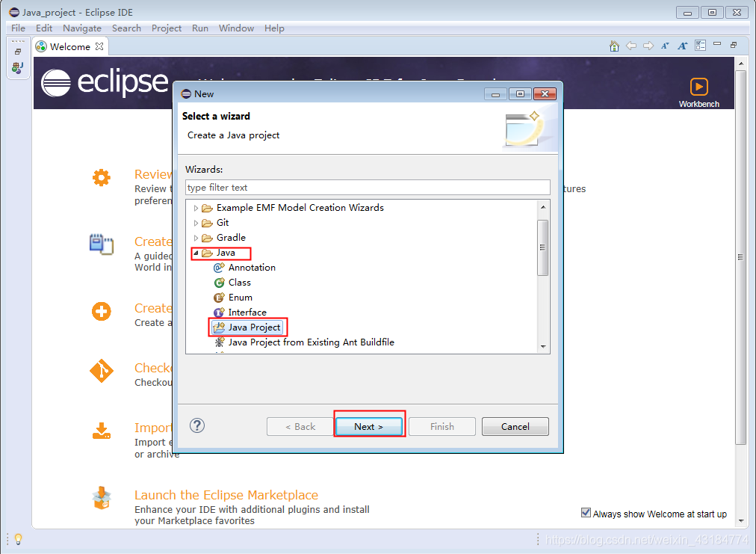Click the orange plus Create project icon

click(x=102, y=311)
